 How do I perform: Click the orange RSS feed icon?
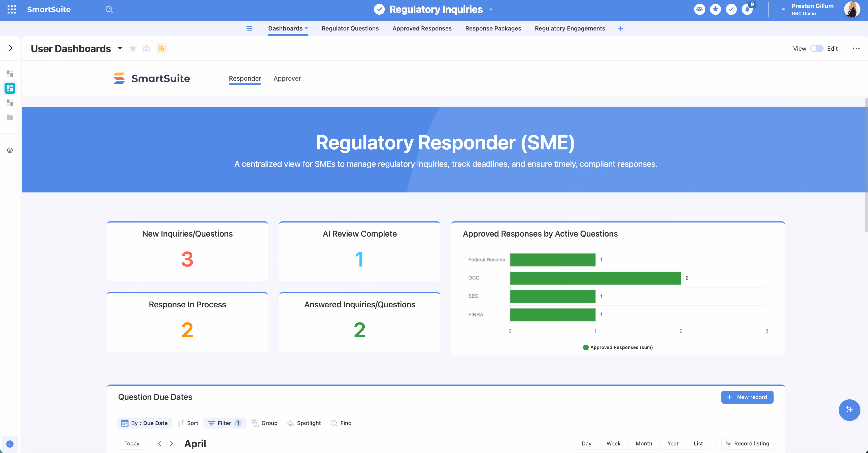point(162,49)
